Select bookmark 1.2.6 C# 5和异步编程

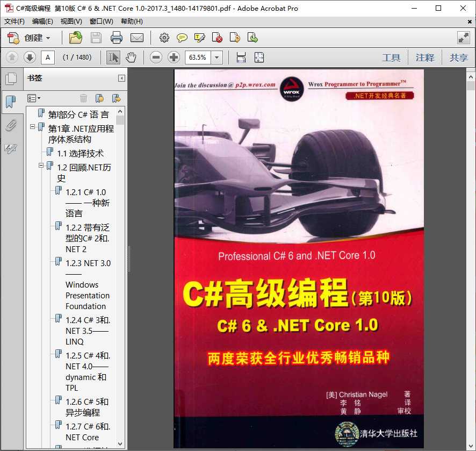tap(87, 407)
